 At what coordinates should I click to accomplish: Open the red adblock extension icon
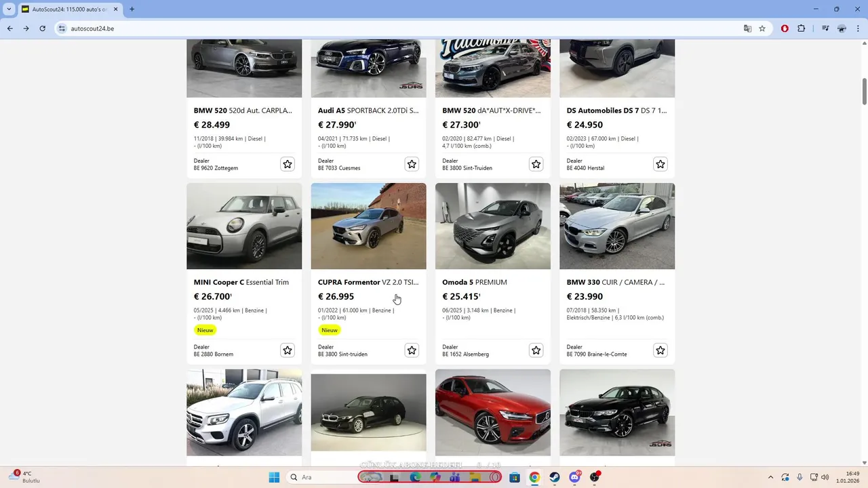point(785,28)
